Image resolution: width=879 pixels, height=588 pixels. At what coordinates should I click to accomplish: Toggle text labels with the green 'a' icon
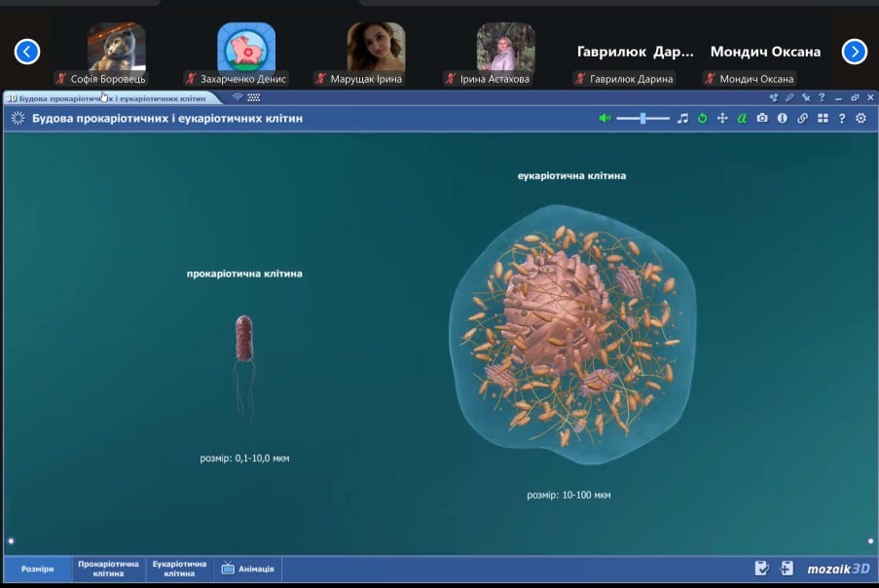[742, 118]
